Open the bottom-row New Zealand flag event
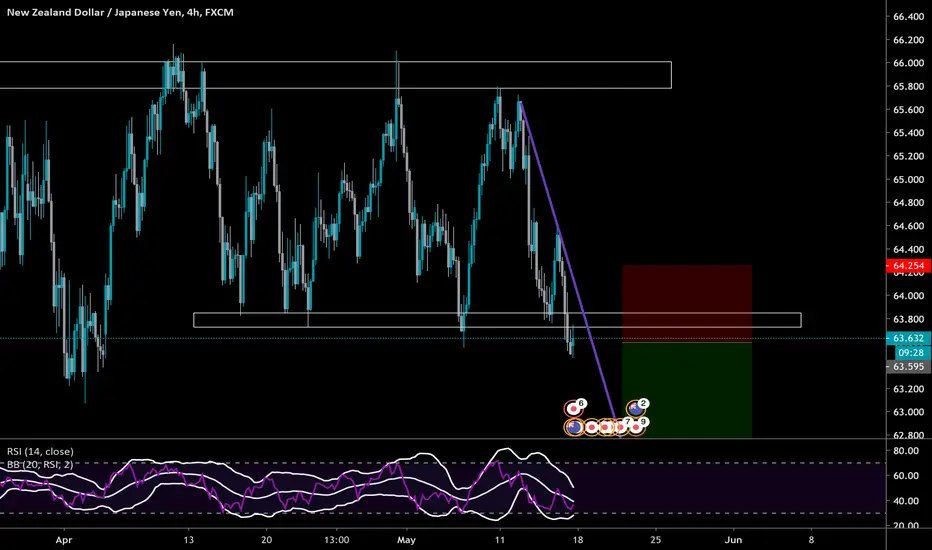 point(574,427)
